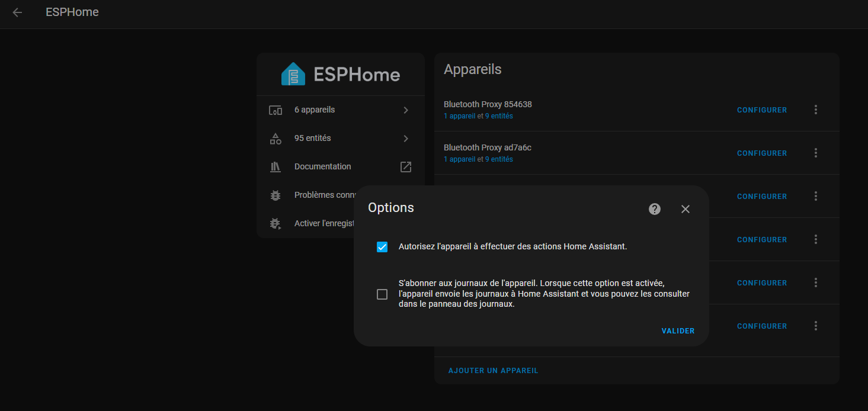Click the 'ESPHome' page title in header

coord(72,12)
